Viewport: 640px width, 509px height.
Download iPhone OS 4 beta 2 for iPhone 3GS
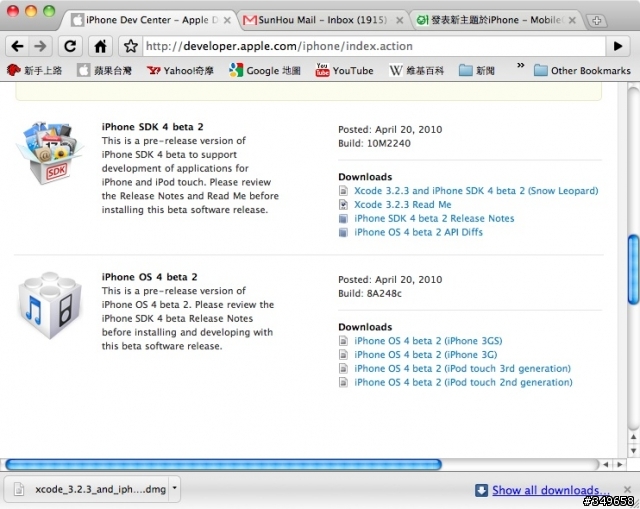428,341
